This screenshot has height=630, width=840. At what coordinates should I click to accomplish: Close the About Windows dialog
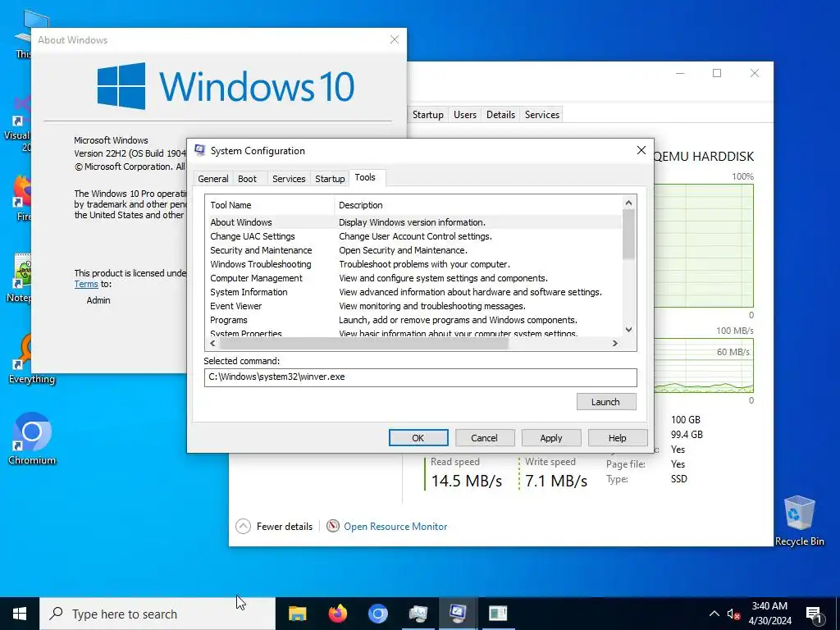tap(395, 39)
